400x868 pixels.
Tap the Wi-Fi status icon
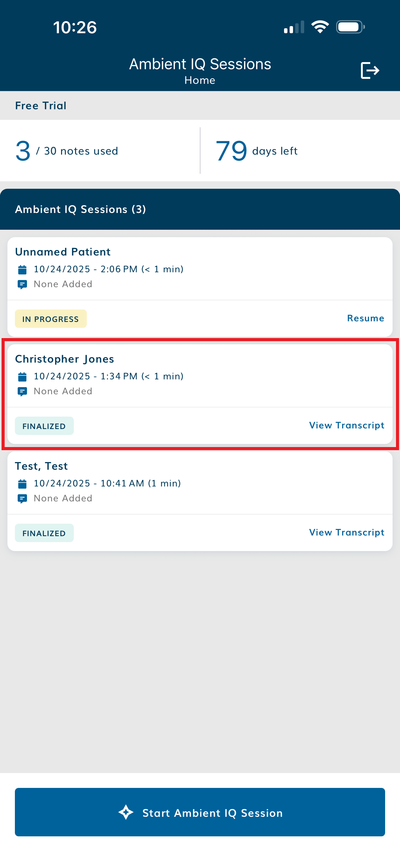pos(319,27)
